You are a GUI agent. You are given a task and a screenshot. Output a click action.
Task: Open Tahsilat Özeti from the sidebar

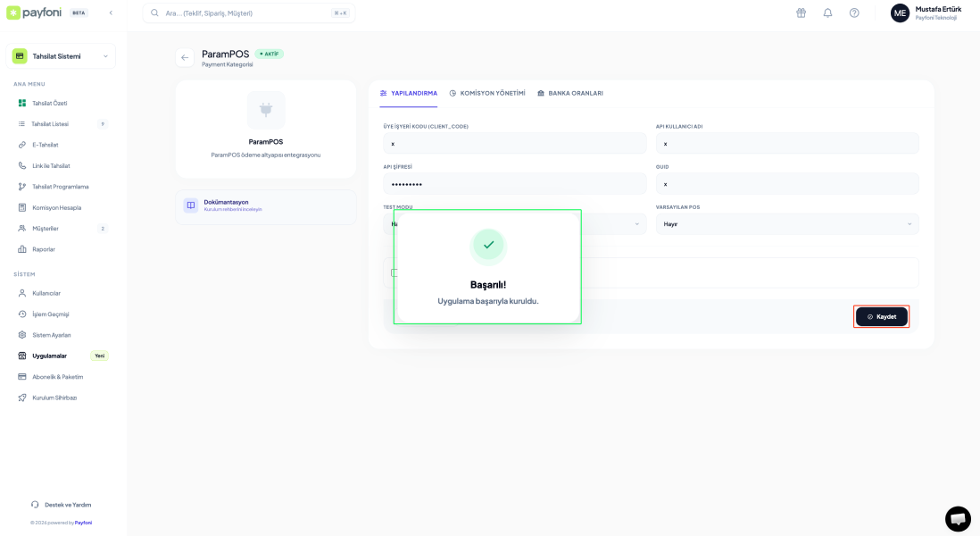tap(49, 103)
